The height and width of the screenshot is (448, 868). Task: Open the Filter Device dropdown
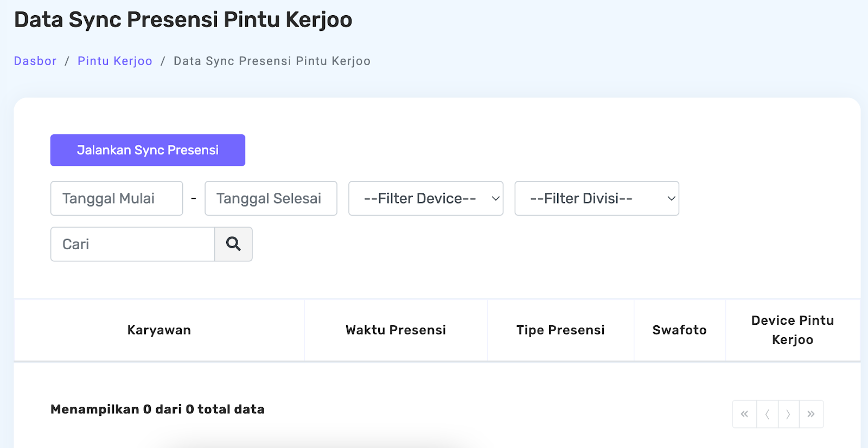click(425, 198)
